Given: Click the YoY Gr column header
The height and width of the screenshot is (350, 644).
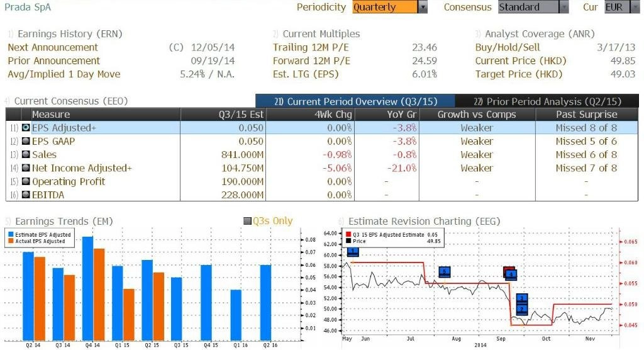Looking at the screenshot, I should (387, 115).
